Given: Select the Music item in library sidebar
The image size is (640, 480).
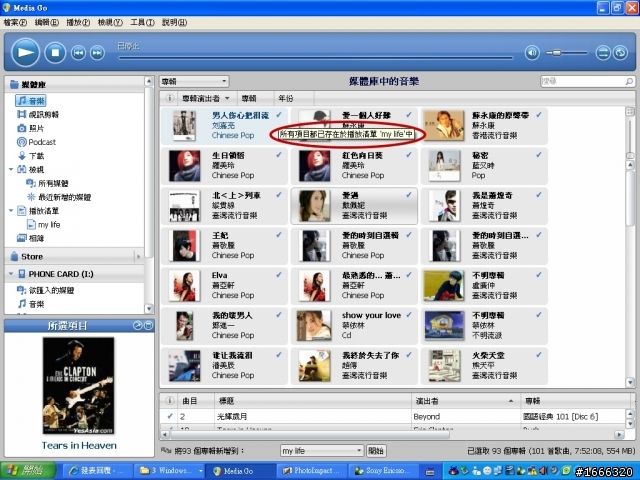Looking at the screenshot, I should [31, 100].
